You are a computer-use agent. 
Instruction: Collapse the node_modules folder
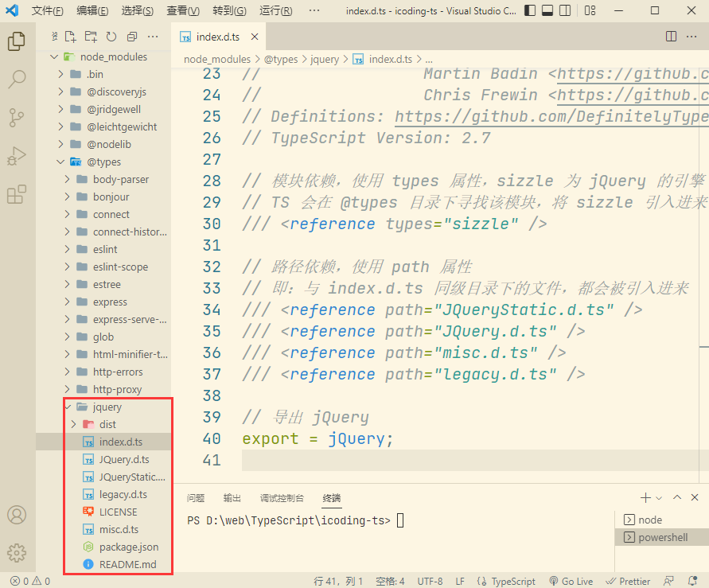click(x=103, y=57)
